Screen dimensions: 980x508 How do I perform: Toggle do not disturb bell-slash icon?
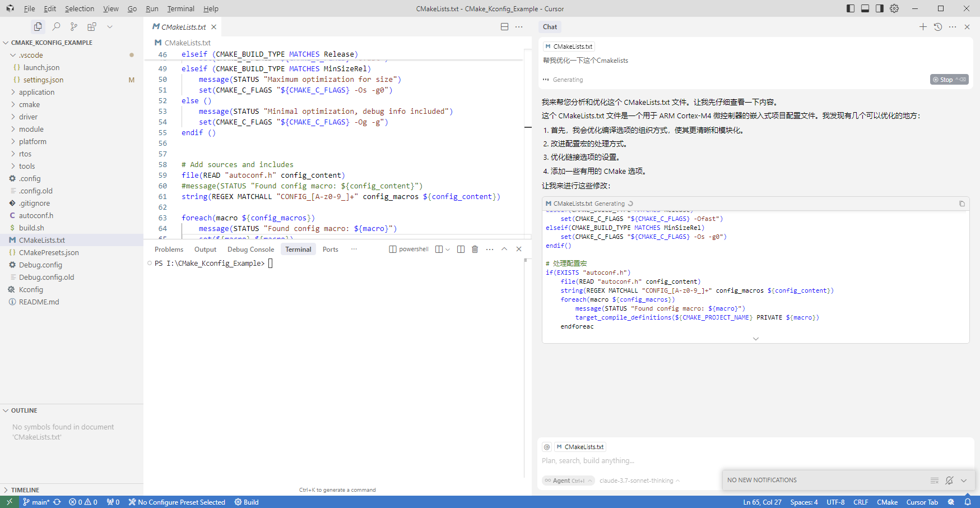click(949, 481)
